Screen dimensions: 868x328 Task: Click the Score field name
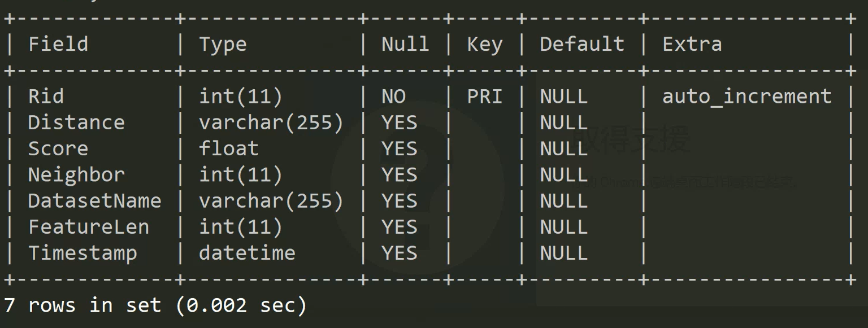point(58,148)
